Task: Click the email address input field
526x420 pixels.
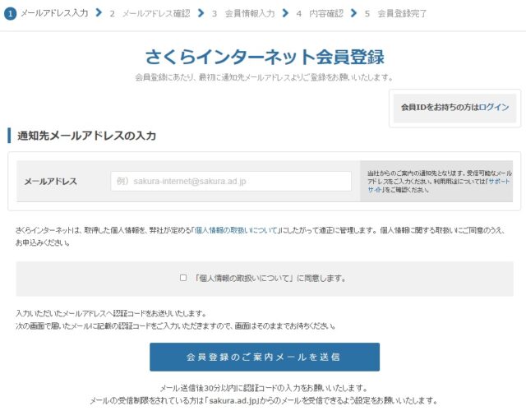Action: 231,181
